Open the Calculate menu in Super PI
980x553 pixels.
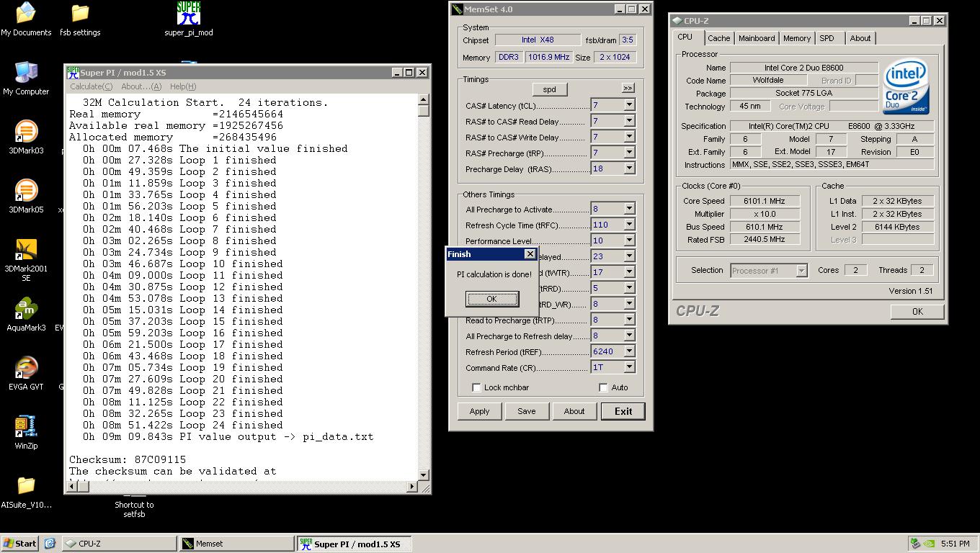click(91, 86)
